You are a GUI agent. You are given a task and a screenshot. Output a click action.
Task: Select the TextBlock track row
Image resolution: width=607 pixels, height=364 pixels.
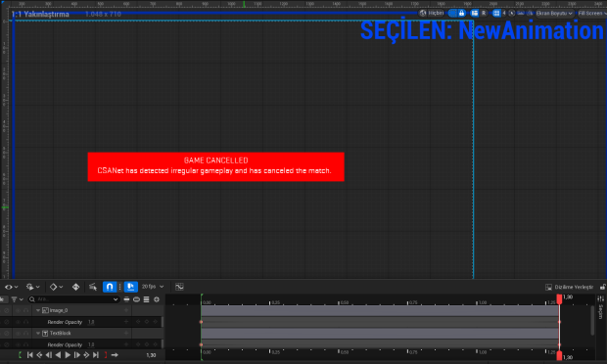81,333
